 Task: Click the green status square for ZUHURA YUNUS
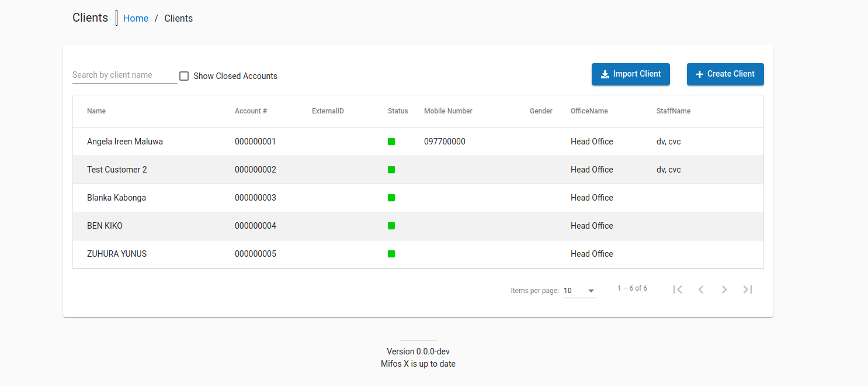[x=391, y=254]
